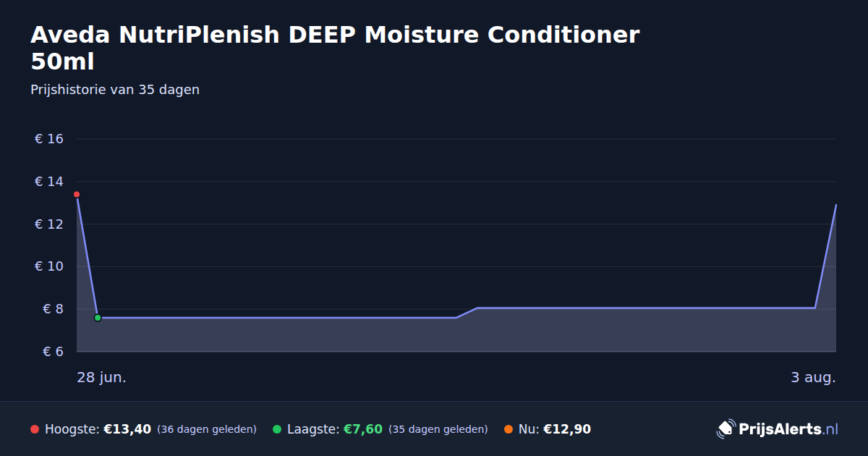Viewport: 868px width, 456px height.
Task: Click the 28 jun. start date label
Action: coord(101,378)
